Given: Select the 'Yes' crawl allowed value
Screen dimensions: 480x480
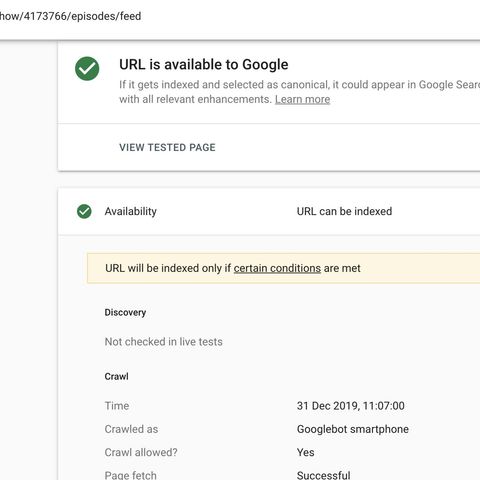Looking at the screenshot, I should coord(305,452).
